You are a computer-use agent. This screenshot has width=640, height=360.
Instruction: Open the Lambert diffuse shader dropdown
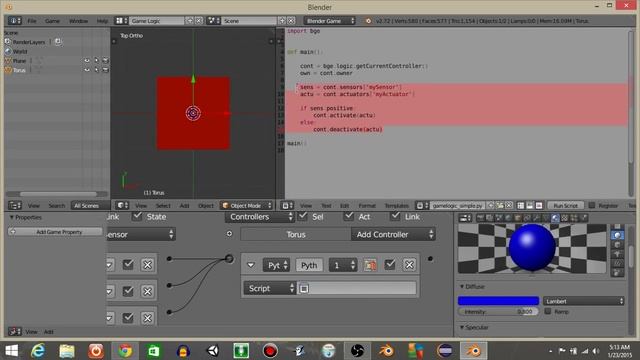pos(584,301)
